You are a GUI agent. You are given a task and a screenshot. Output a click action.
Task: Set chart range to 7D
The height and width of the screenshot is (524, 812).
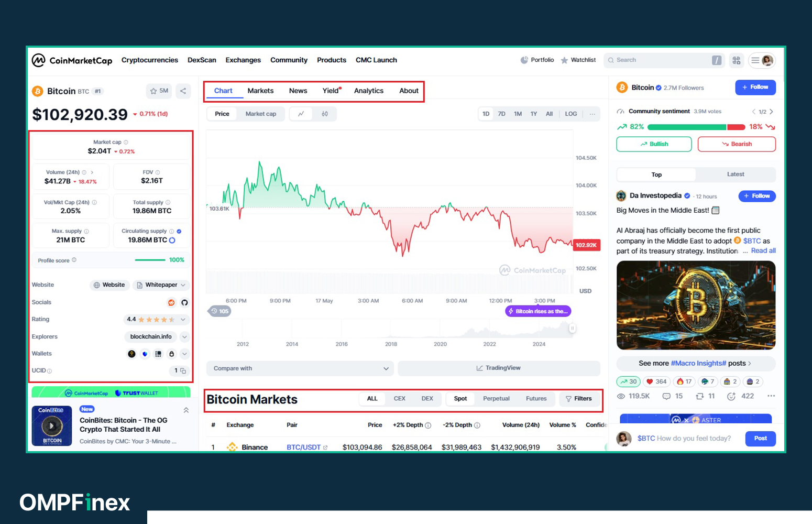502,114
